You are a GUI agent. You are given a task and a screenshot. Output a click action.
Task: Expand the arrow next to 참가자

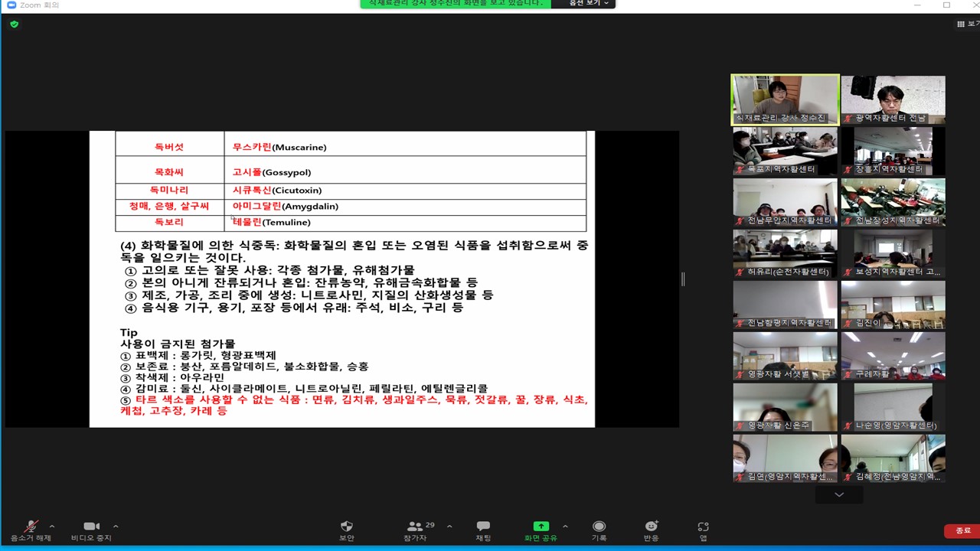(x=449, y=527)
